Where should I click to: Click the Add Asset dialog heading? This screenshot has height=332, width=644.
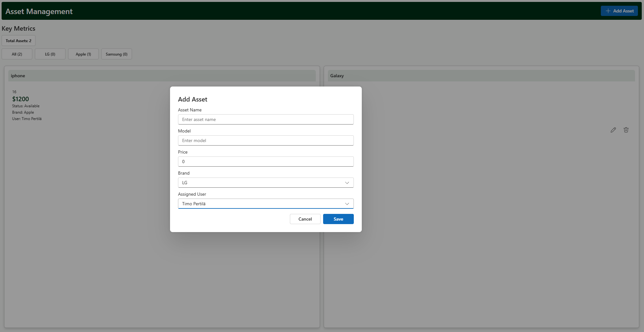tap(193, 99)
